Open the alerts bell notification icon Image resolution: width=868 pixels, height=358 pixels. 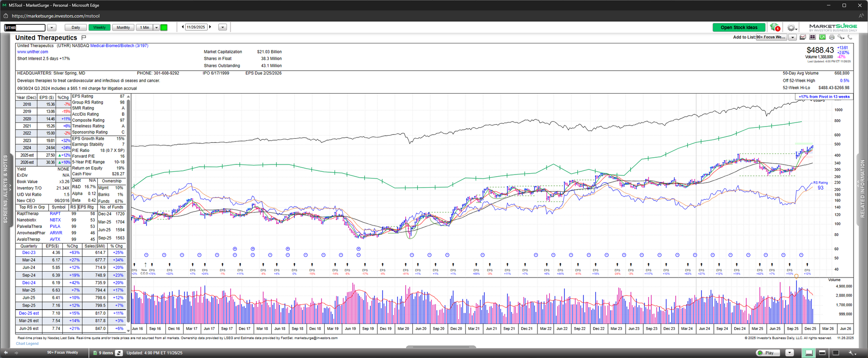[x=774, y=27]
